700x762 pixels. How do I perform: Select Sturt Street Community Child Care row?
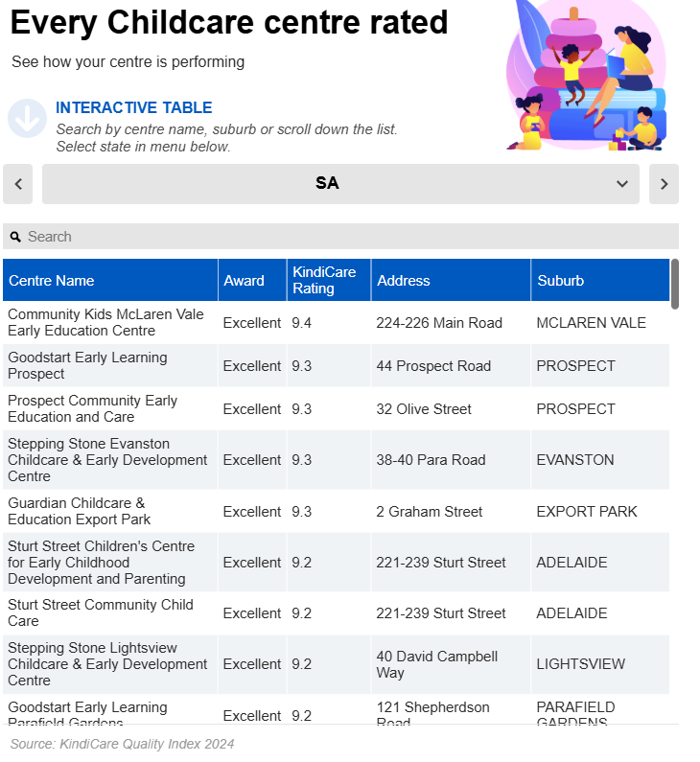101,612
